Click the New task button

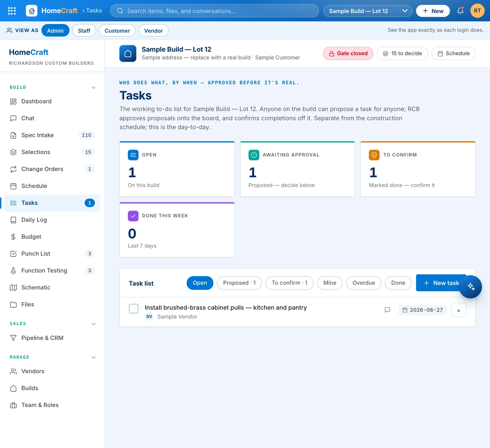441,283
